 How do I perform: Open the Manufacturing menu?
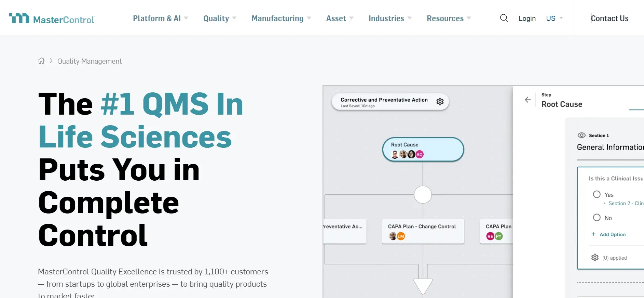(x=281, y=18)
